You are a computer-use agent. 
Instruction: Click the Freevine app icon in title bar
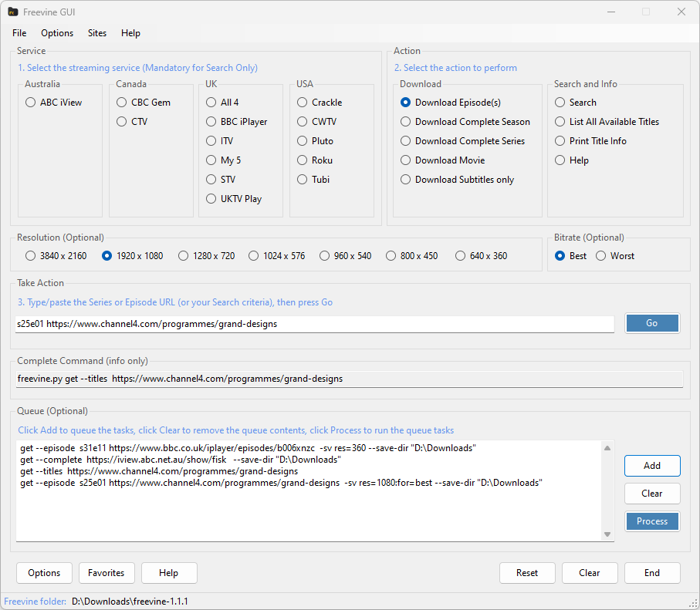(13, 12)
